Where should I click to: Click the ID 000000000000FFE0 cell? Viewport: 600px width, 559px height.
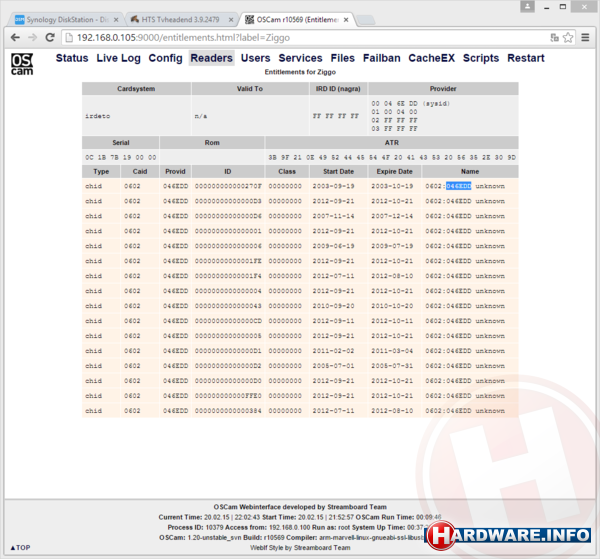click(x=228, y=396)
